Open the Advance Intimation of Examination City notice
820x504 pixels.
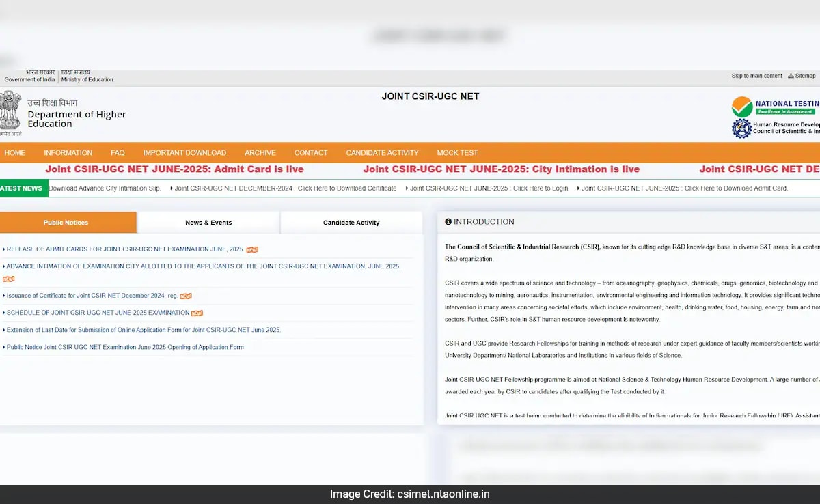(x=203, y=266)
